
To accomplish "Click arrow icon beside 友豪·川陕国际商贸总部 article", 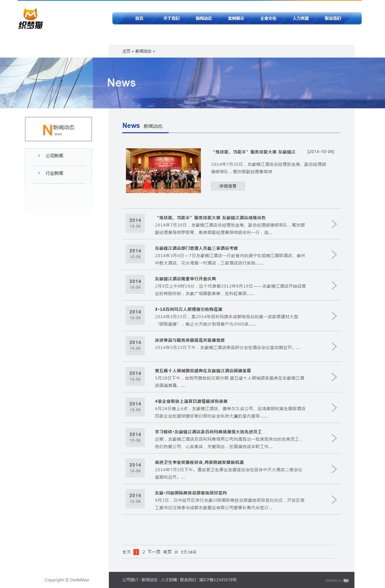I will pyautogui.click(x=334, y=499).
